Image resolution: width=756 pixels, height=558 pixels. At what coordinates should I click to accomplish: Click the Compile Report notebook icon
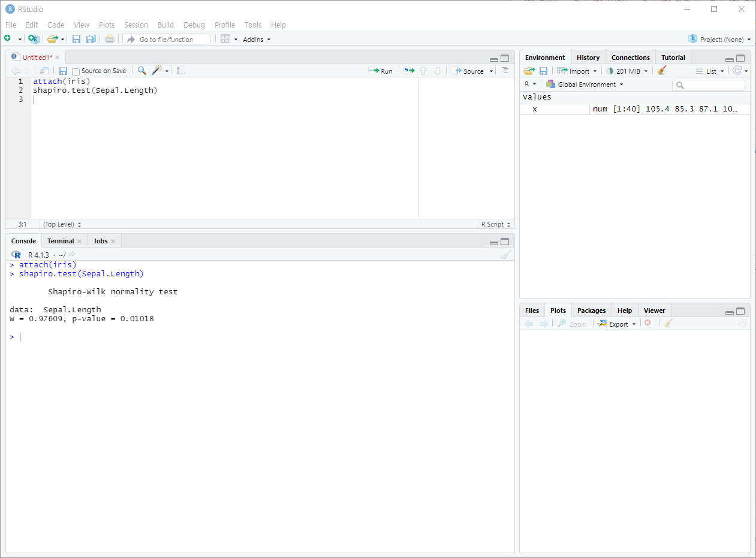tap(181, 71)
